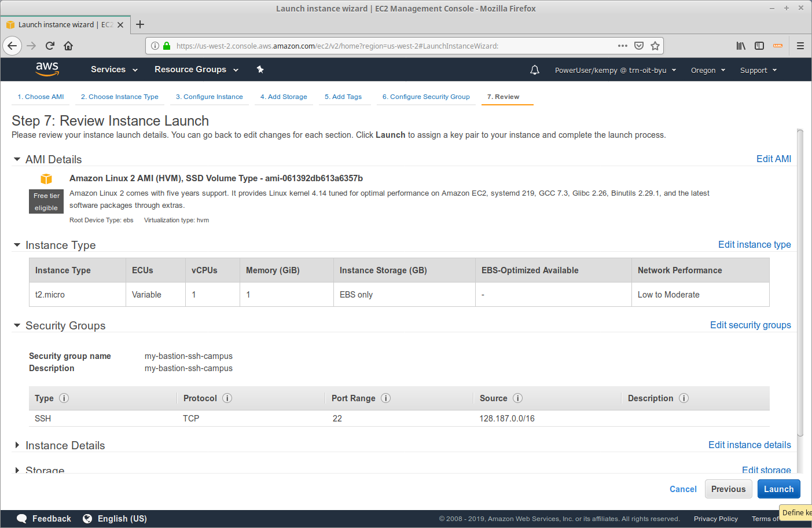Go to step 2 Choose Instance Type tab
Image resolution: width=812 pixels, height=528 pixels.
120,97
